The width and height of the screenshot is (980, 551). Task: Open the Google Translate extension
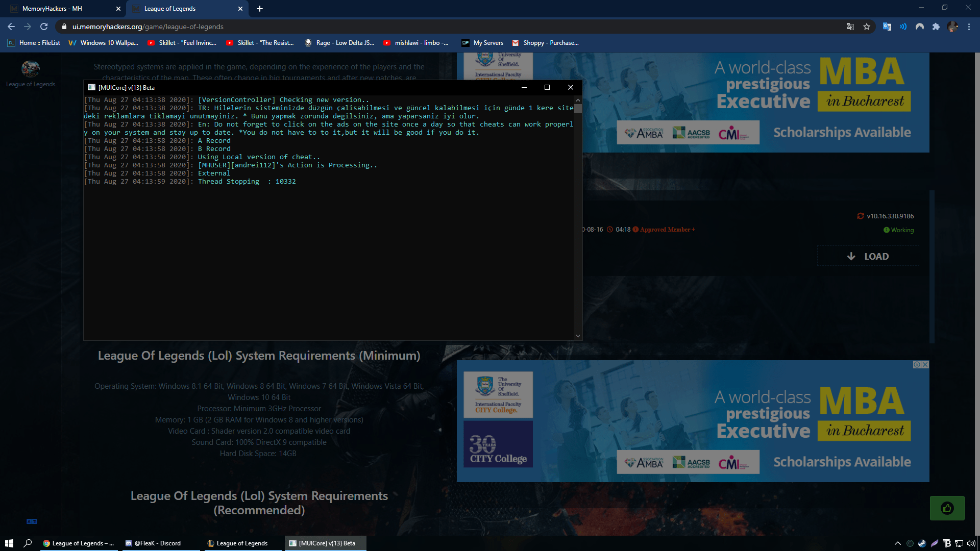click(887, 27)
